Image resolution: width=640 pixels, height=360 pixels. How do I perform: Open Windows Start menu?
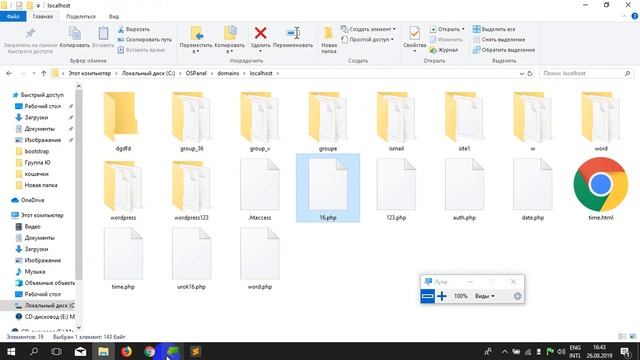coord(11,351)
